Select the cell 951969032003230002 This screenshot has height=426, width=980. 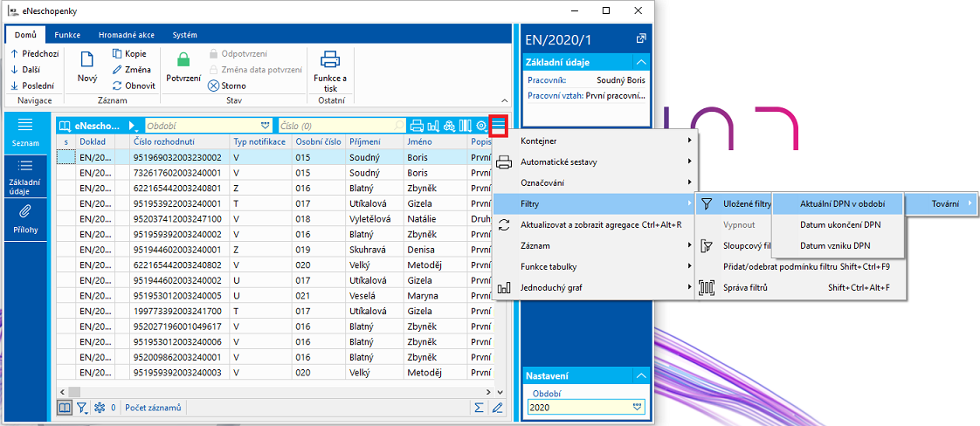point(179,157)
